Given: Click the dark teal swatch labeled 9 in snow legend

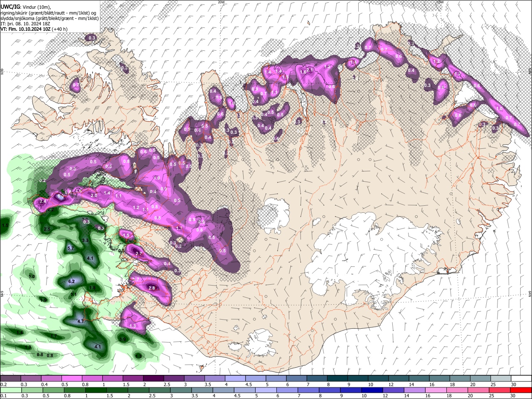Looking at the screenshot, I should click(x=357, y=378).
